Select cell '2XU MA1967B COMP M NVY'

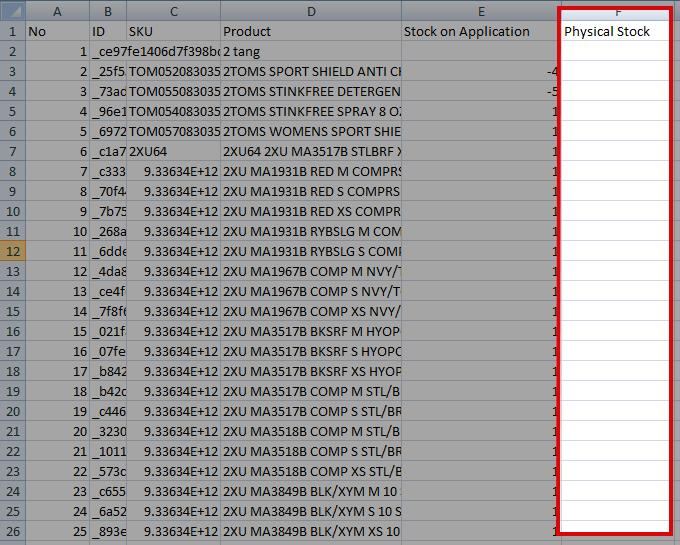[311, 271]
